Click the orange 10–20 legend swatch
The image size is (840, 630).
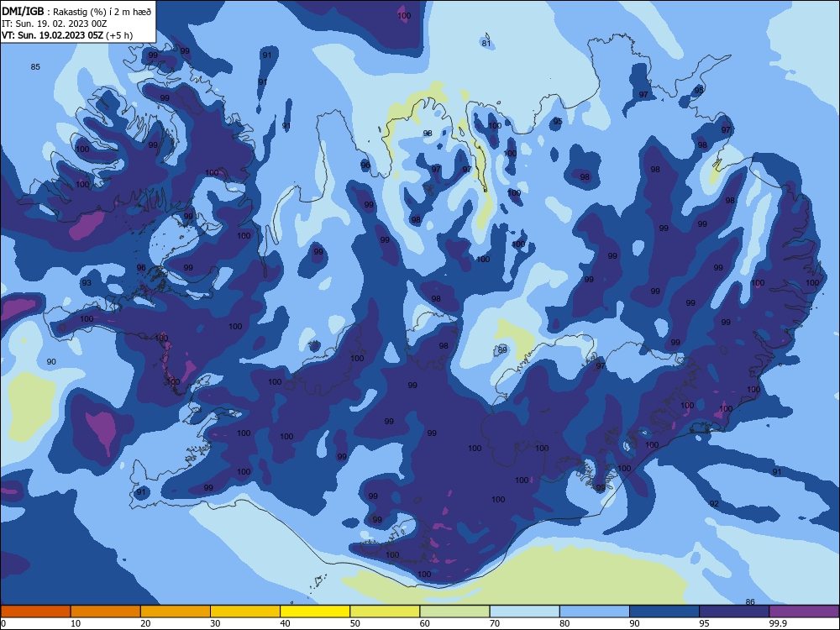pos(106,612)
